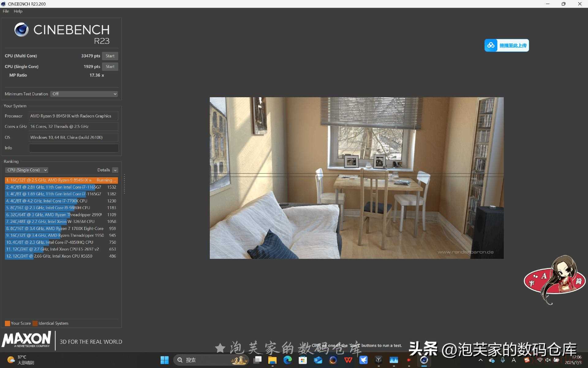This screenshot has width=588, height=368.
Task: Open the Windows Start menu
Action: pyautogui.click(x=164, y=360)
